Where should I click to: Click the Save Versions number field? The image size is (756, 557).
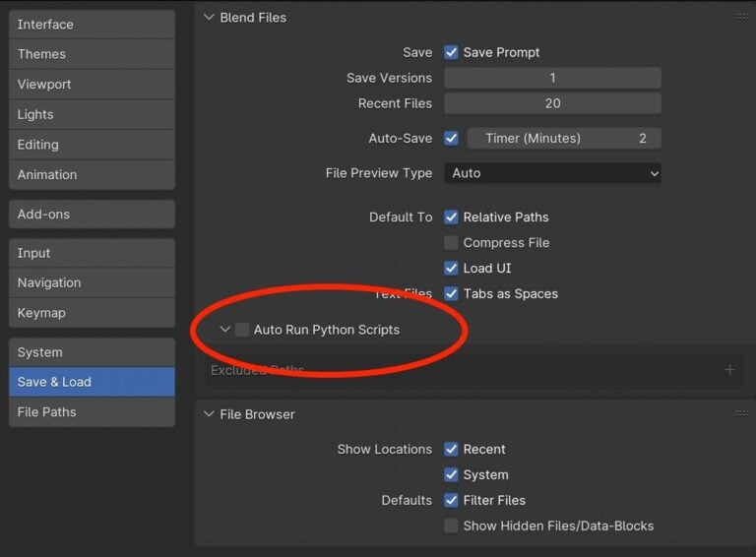[552, 78]
